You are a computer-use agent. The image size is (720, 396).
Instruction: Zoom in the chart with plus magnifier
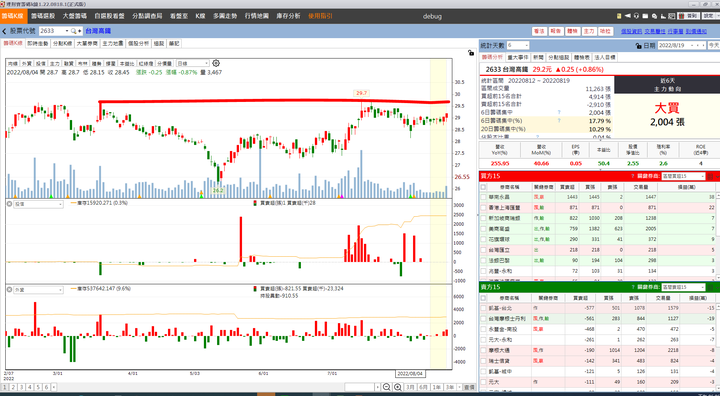pyautogui.click(x=398, y=387)
